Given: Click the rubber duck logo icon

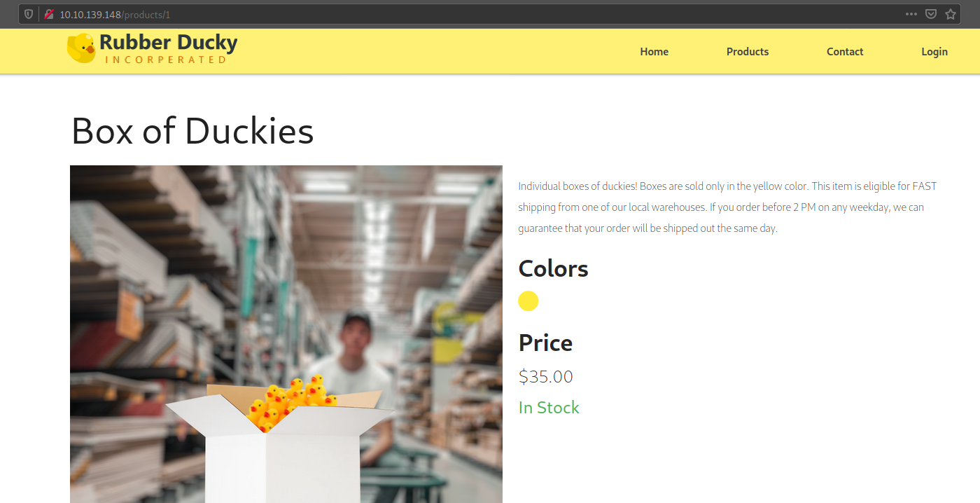Looking at the screenshot, I should (x=81, y=48).
